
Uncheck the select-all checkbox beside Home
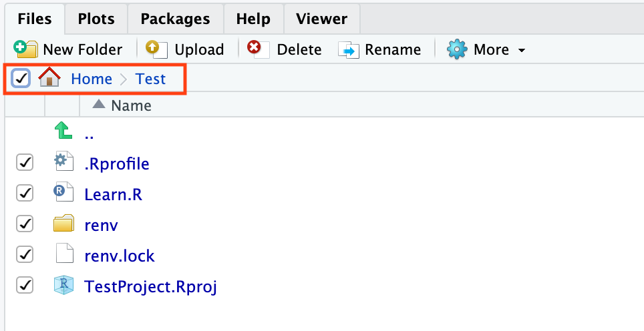click(x=21, y=79)
